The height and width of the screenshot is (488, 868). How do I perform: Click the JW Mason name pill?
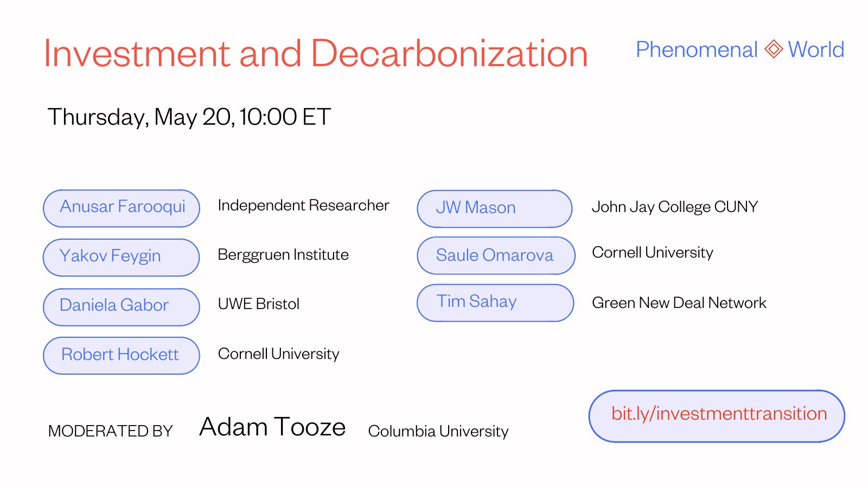[495, 209]
